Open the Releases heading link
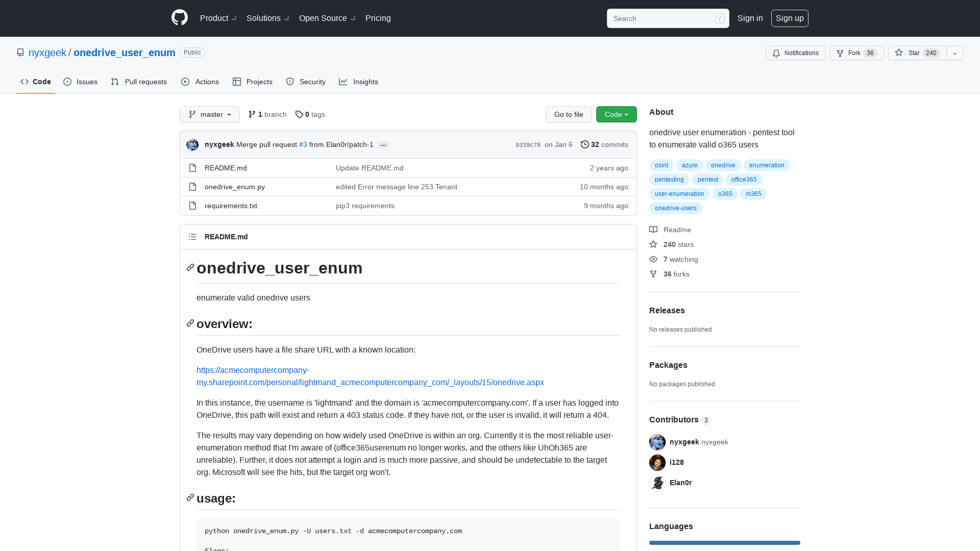The height and width of the screenshot is (551, 980). pyautogui.click(x=667, y=310)
